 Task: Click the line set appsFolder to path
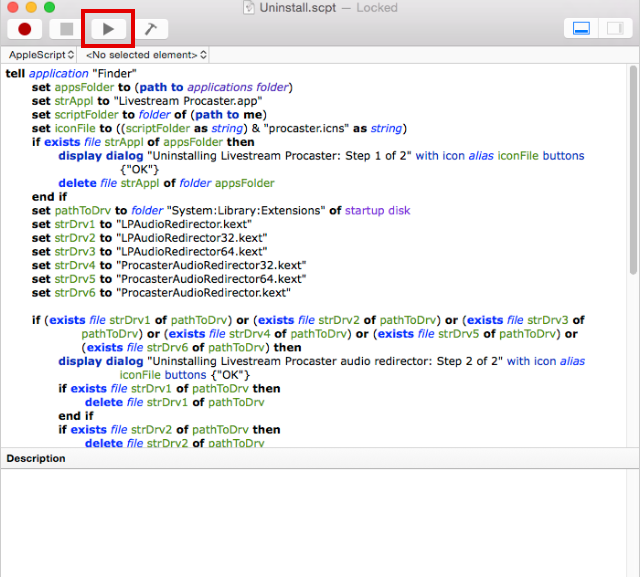tap(162, 87)
